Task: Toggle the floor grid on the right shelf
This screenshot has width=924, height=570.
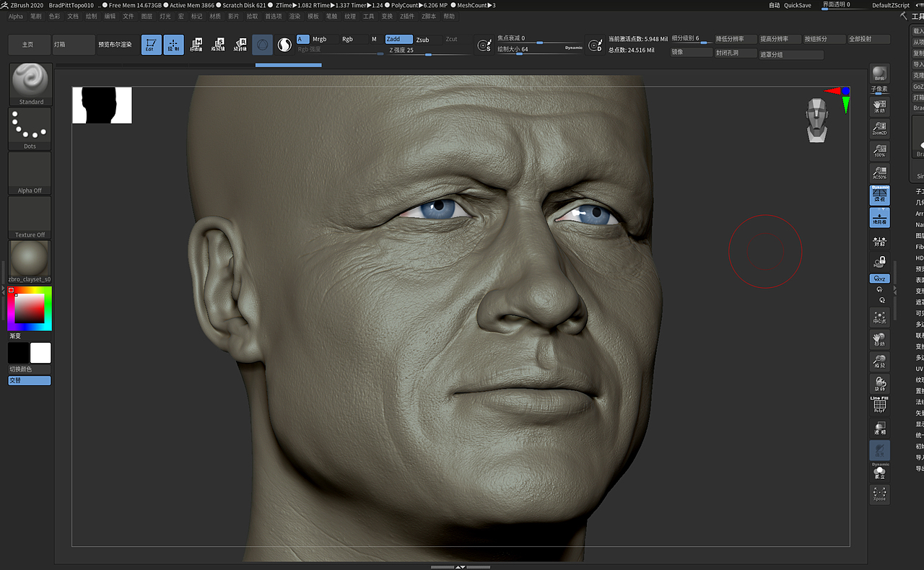Action: [x=879, y=217]
